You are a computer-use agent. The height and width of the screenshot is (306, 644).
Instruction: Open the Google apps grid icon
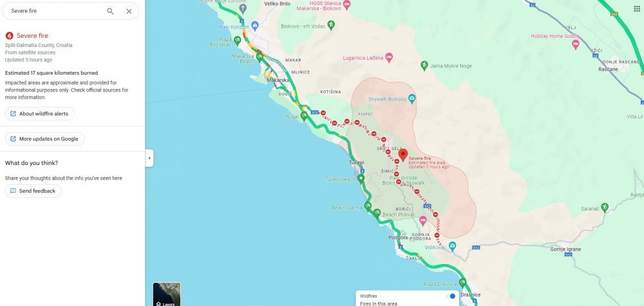point(637,8)
